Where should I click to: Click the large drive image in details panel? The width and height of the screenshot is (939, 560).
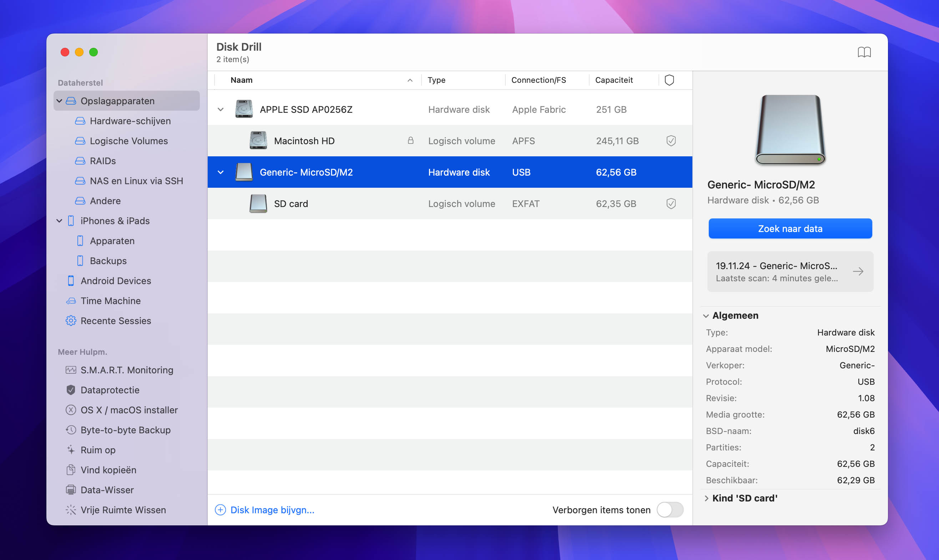[x=790, y=130]
